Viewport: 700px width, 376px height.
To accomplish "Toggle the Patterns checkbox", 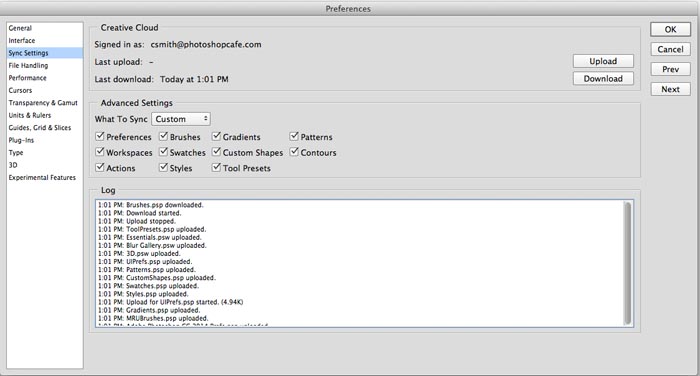I will [294, 136].
